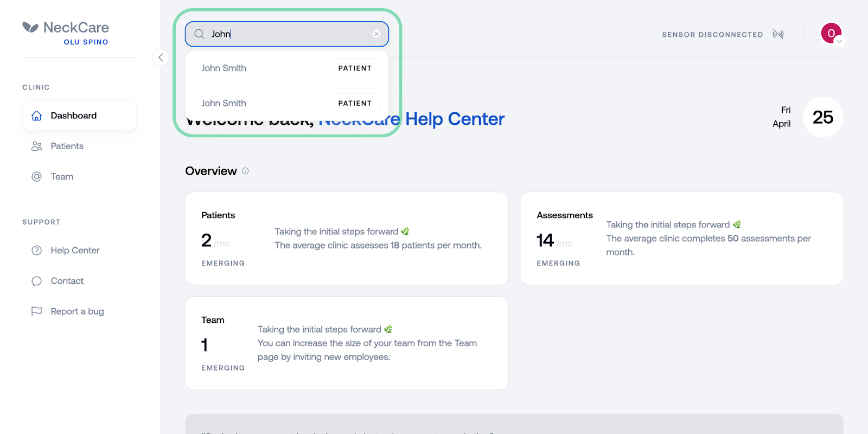The image size is (868, 434).
Task: Click the Overview info icon
Action: [245, 171]
